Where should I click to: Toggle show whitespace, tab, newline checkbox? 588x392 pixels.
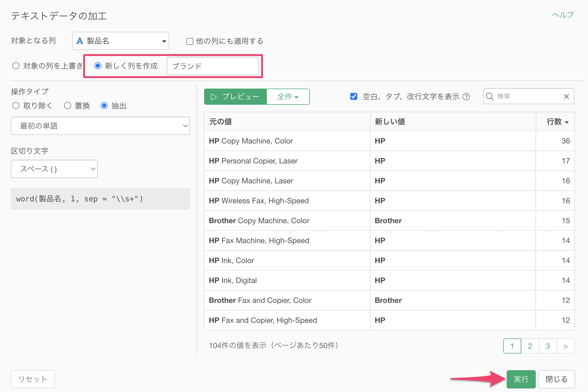pyautogui.click(x=354, y=96)
